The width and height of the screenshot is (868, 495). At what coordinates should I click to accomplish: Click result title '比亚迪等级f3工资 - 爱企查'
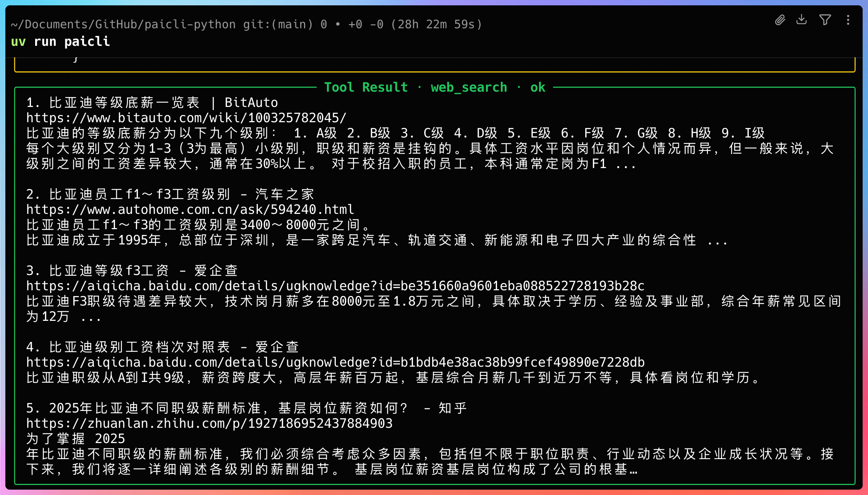(132, 270)
